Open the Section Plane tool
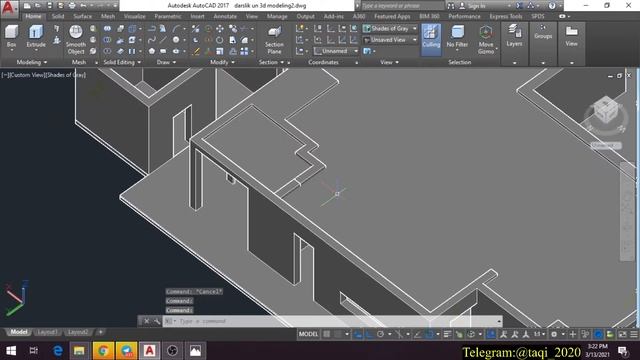Viewport: 640px width, 360px height. click(x=274, y=40)
